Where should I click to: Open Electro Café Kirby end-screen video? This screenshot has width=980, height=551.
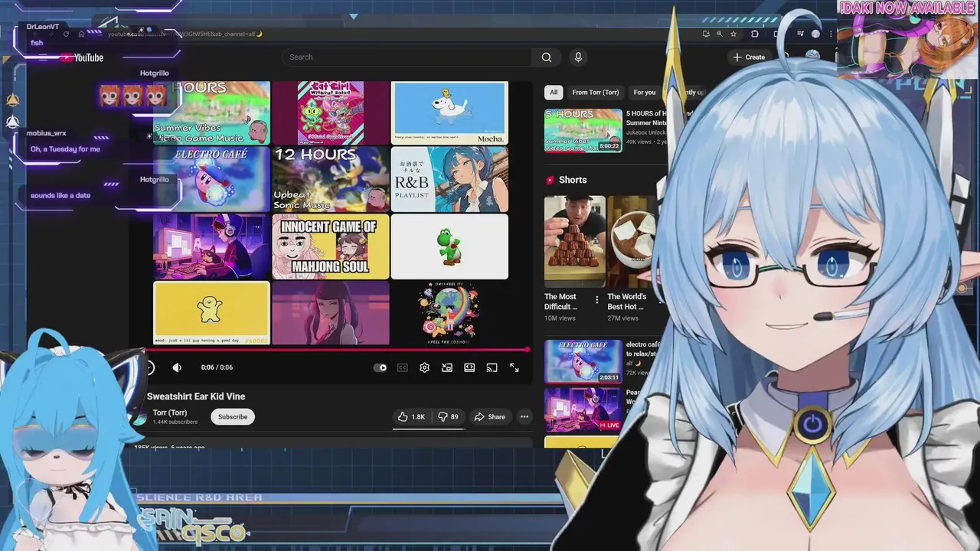[x=212, y=179]
